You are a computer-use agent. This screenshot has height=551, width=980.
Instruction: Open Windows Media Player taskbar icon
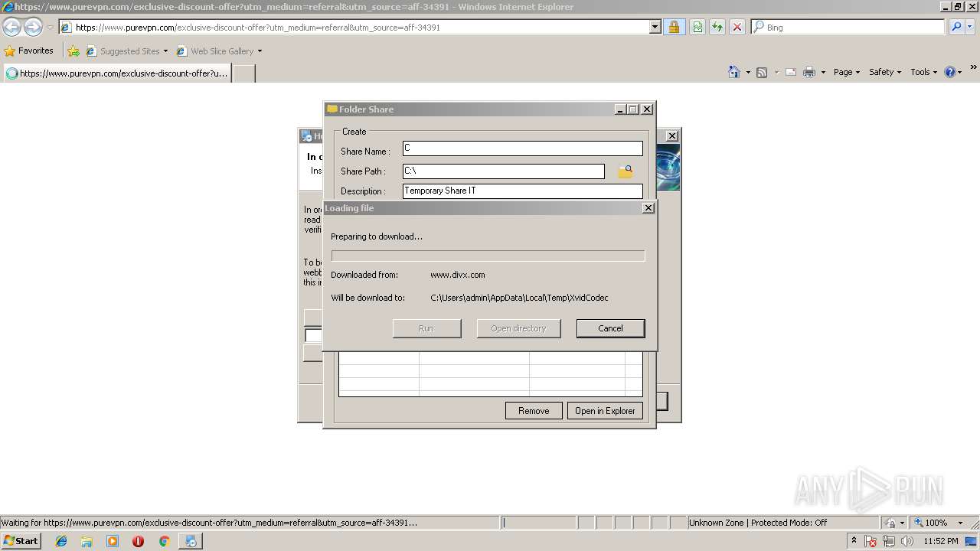(x=113, y=541)
